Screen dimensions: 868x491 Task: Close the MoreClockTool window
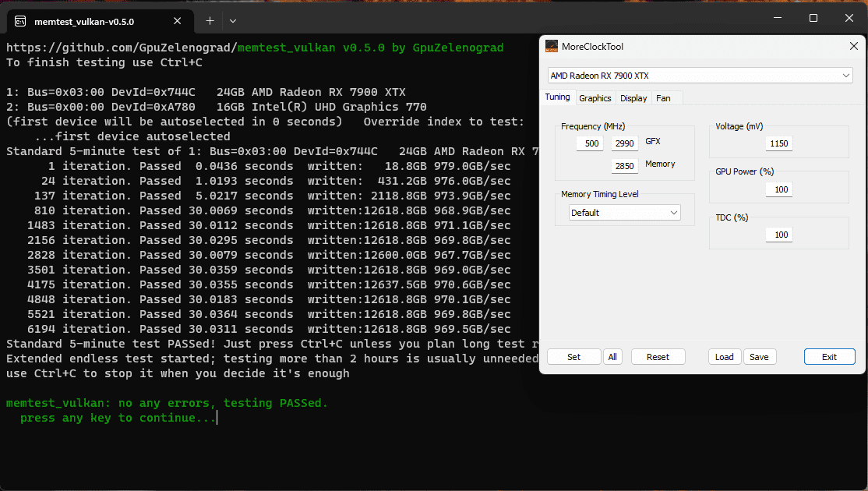854,47
